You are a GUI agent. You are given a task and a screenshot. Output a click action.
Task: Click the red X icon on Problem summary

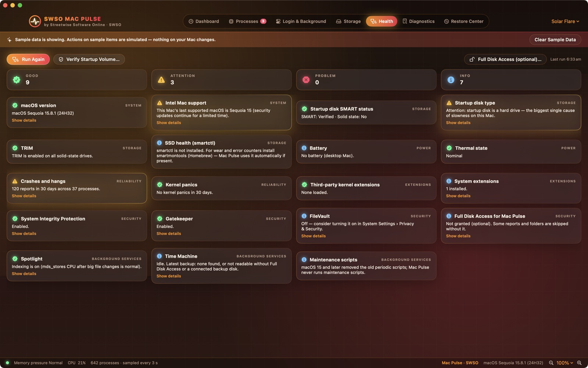pos(306,79)
